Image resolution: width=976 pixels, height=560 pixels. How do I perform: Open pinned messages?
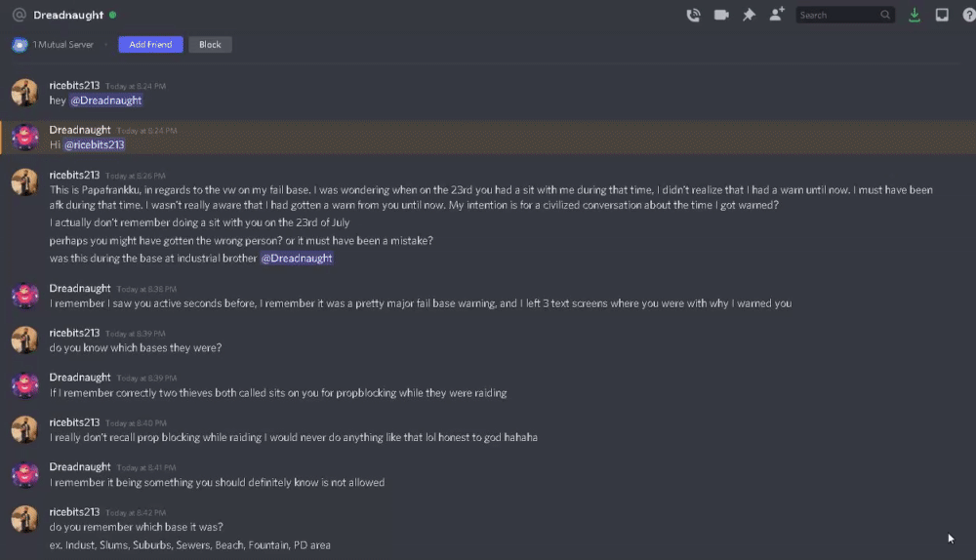749,15
